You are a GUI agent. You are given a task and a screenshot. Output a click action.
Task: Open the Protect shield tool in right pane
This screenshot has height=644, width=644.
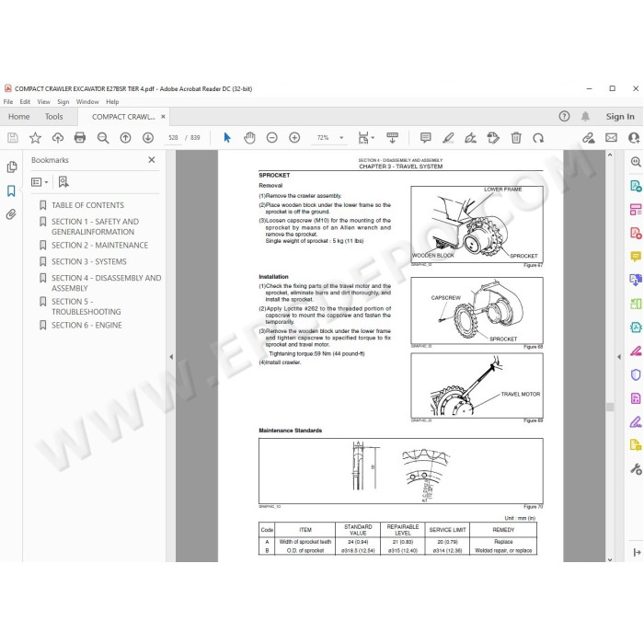636,374
